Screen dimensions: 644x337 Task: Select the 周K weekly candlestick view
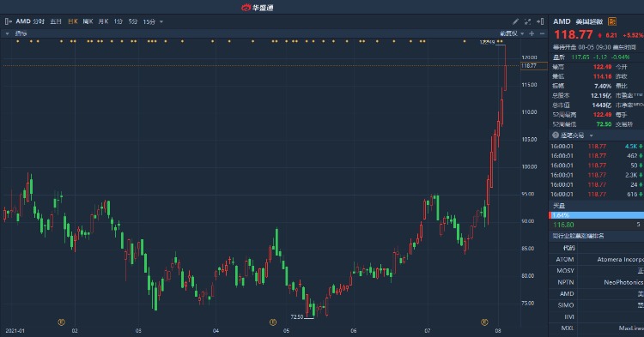[x=88, y=21]
